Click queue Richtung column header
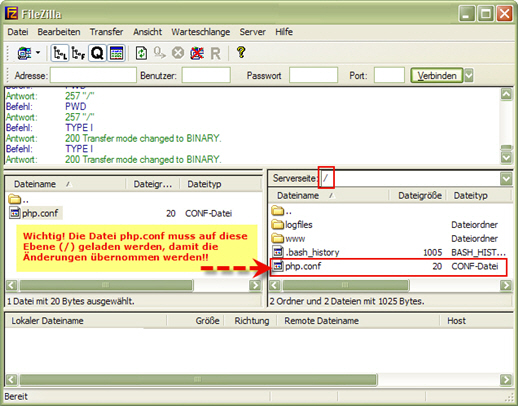The image size is (518, 406). click(x=251, y=321)
